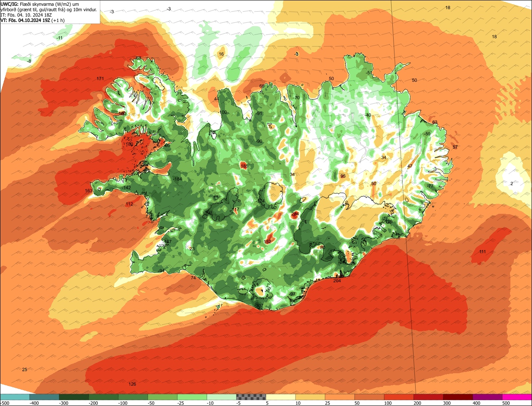Screen dimensions: 532x406
Task: Click the value label 171 off the Westfjords
Action: [x=100, y=78]
